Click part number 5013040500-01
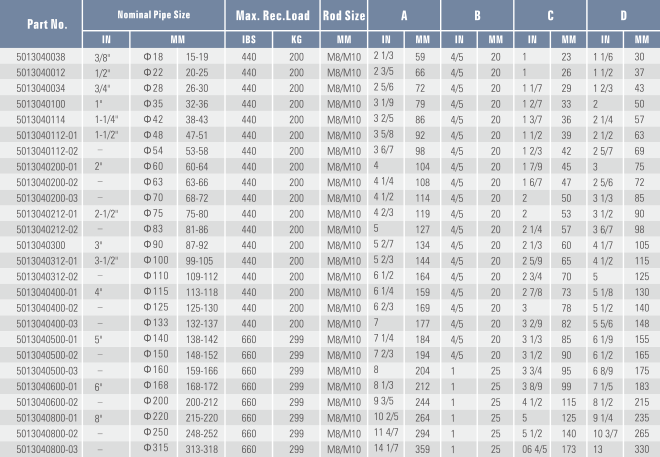 pyautogui.click(x=47, y=340)
